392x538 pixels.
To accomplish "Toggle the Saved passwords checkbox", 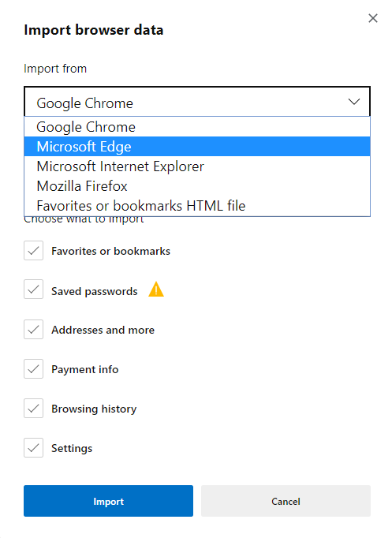I will [x=34, y=290].
